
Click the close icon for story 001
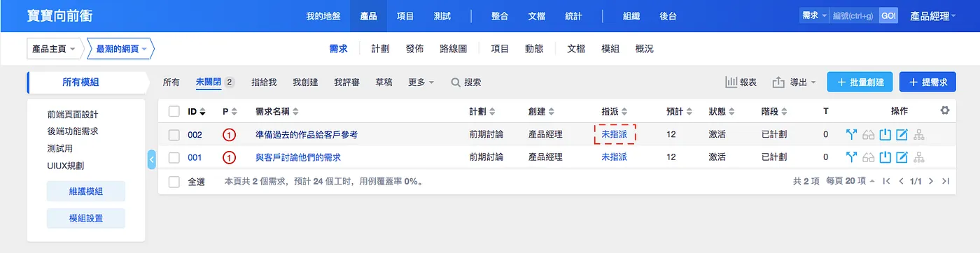click(885, 157)
